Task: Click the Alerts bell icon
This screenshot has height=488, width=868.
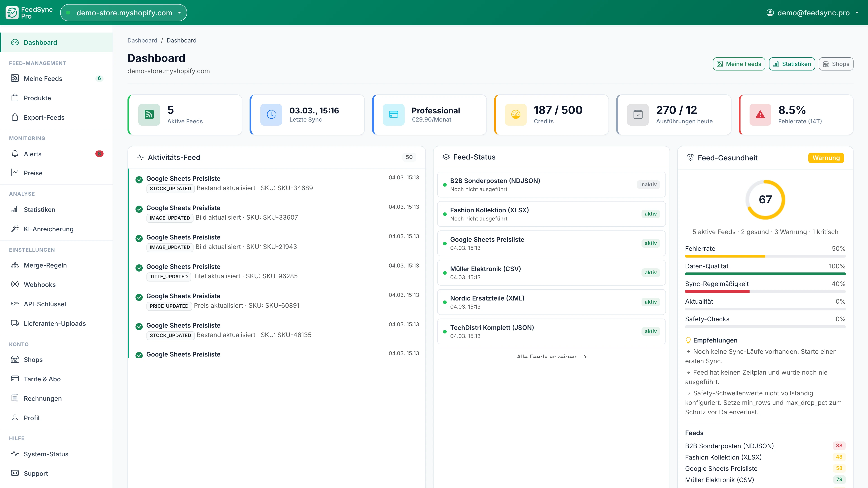Action: (15, 154)
